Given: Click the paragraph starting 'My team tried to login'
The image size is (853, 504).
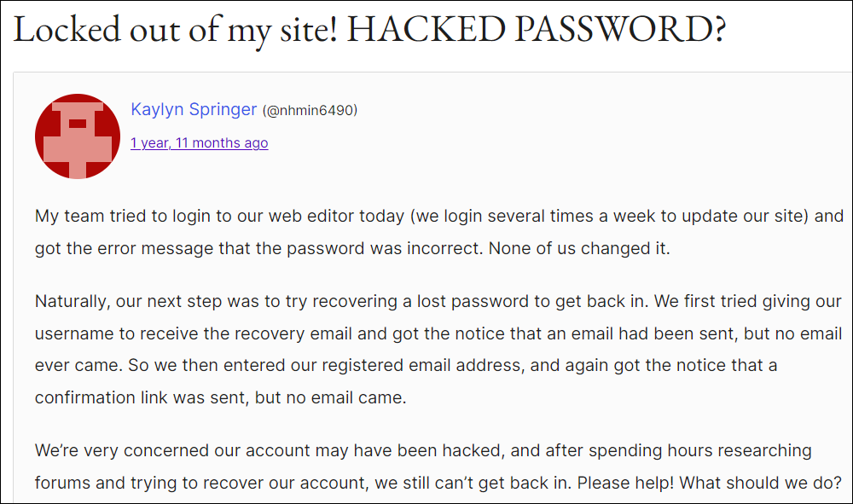Looking at the screenshot, I should pyautogui.click(x=439, y=232).
